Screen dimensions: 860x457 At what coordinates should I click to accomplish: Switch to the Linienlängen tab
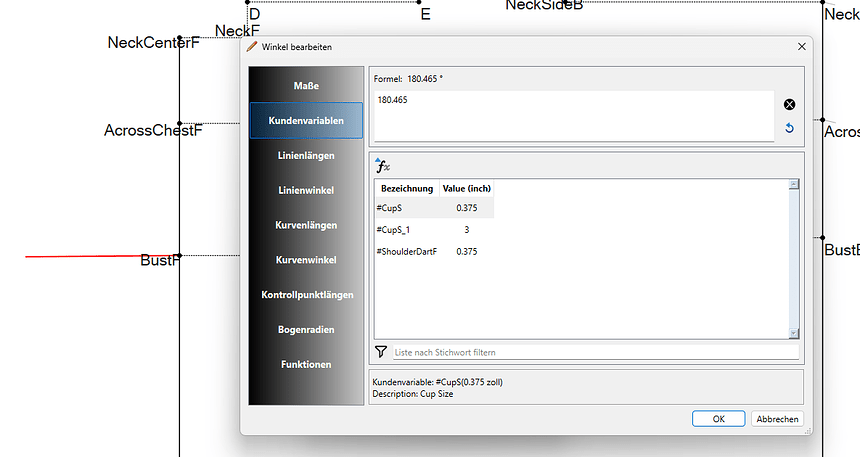pyautogui.click(x=306, y=156)
